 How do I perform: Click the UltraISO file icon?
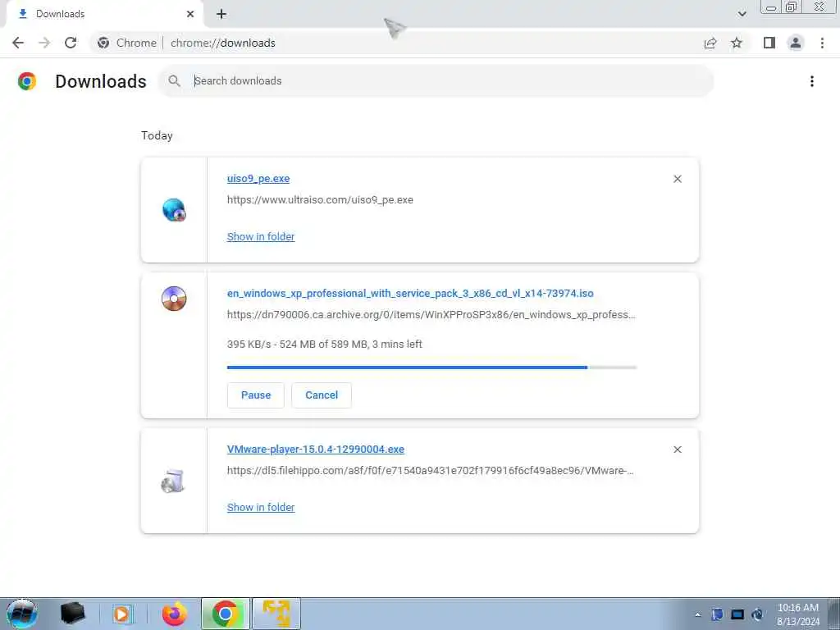(x=174, y=209)
